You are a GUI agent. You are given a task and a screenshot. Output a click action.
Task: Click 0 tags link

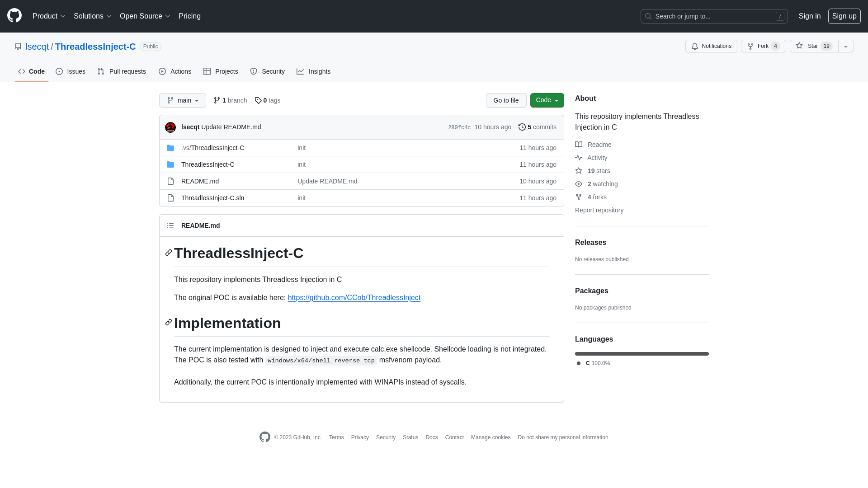coord(268,100)
